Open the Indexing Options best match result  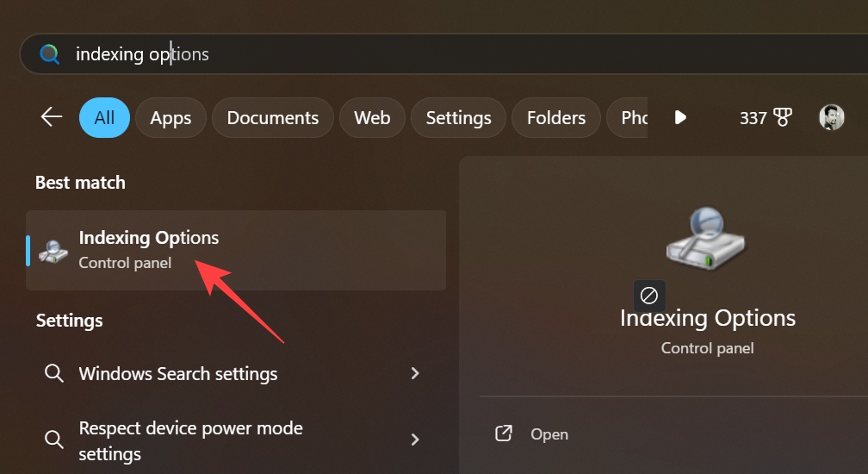coord(236,250)
